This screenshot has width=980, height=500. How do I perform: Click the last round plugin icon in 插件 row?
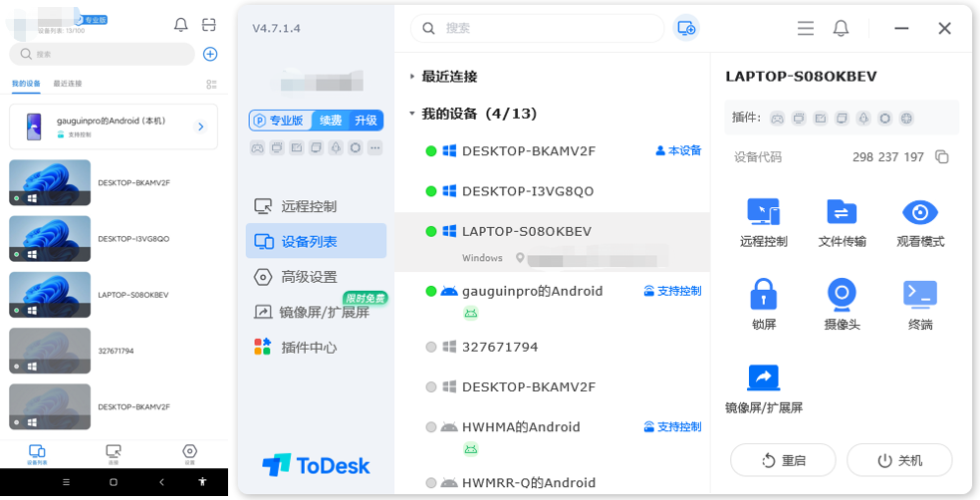[906, 119]
